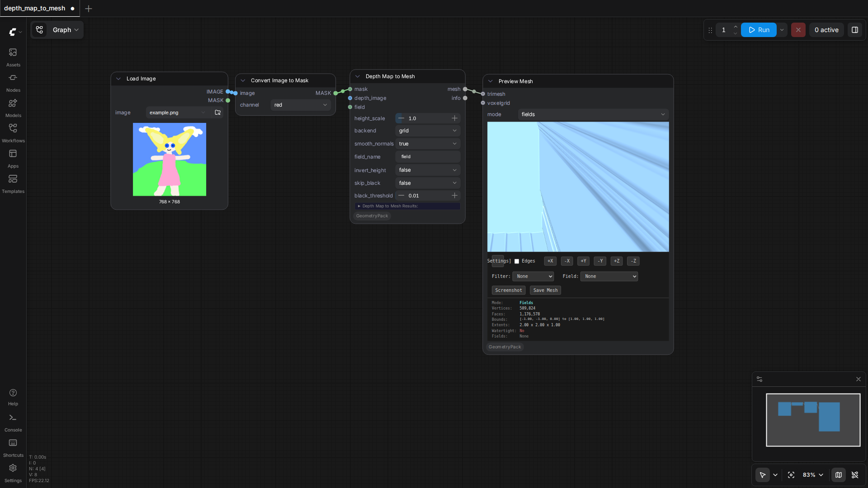Open the Templates sidebar panel

coord(13,184)
